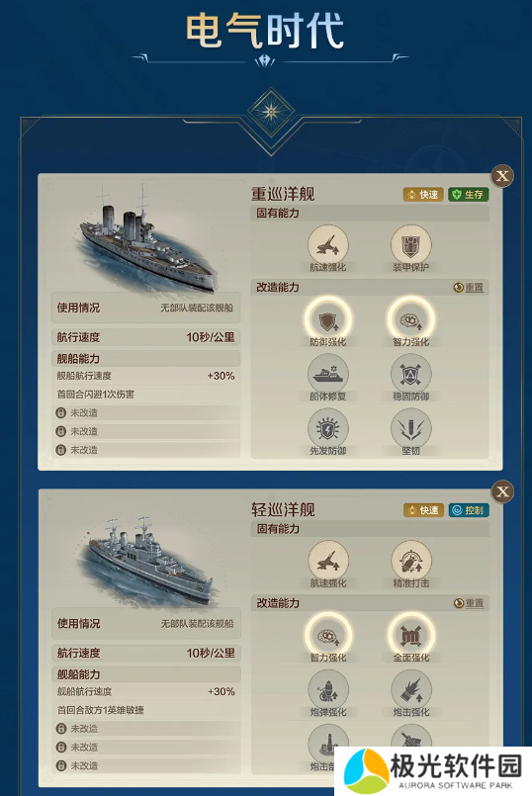Image resolution: width=532 pixels, height=796 pixels.
Task: Click the 控制 tag badge
Action: click(x=469, y=510)
